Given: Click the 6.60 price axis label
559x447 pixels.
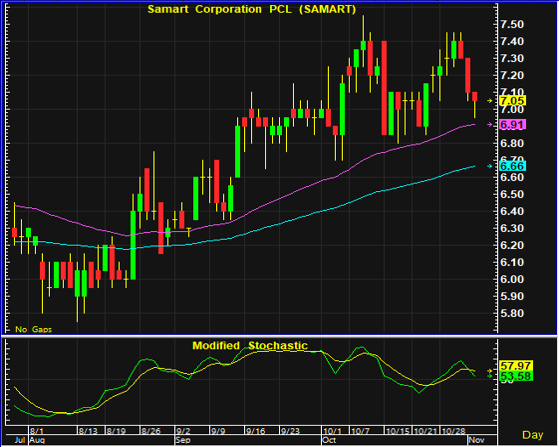Looking at the screenshot, I should pyautogui.click(x=512, y=177).
